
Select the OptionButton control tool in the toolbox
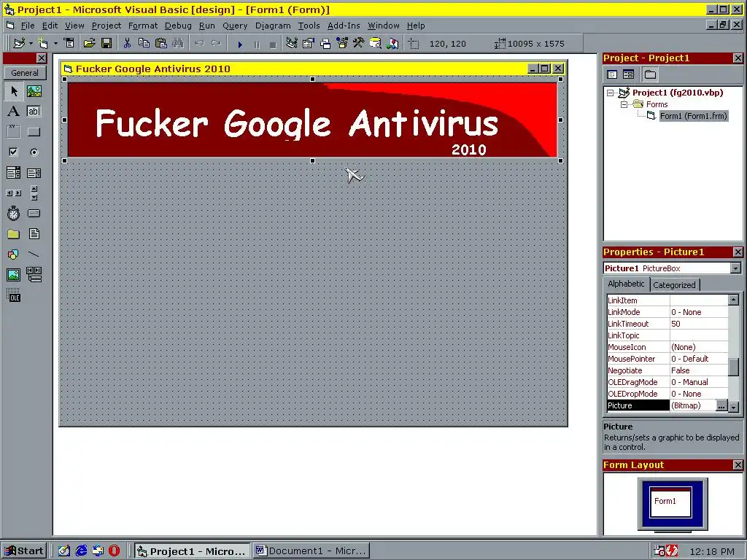tap(34, 152)
